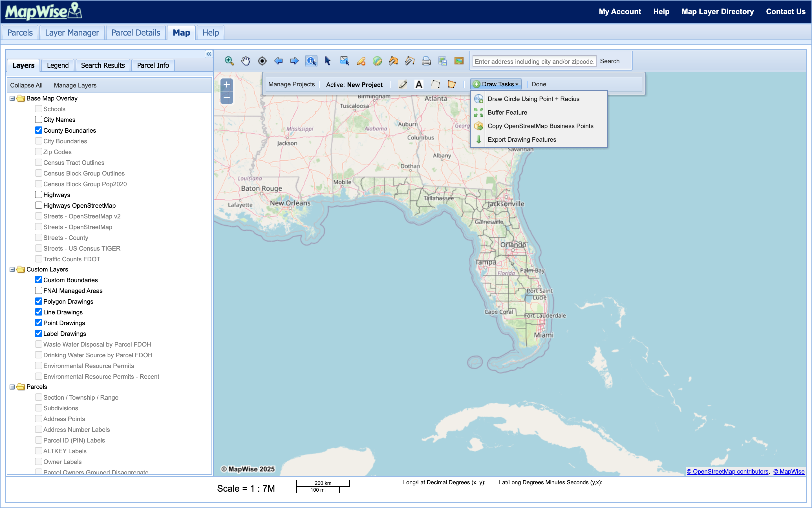Click Draw Circle Using Point + Radius icon

tap(479, 99)
